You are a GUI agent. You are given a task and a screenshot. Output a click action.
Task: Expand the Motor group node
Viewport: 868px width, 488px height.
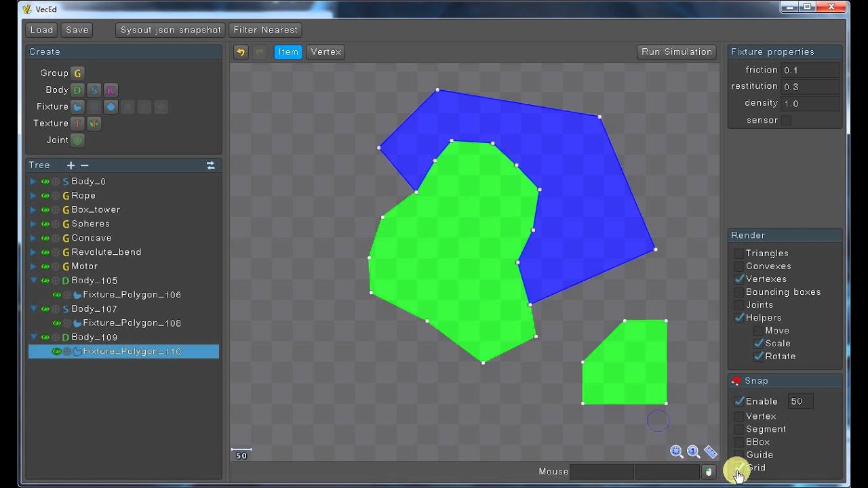coord(33,266)
